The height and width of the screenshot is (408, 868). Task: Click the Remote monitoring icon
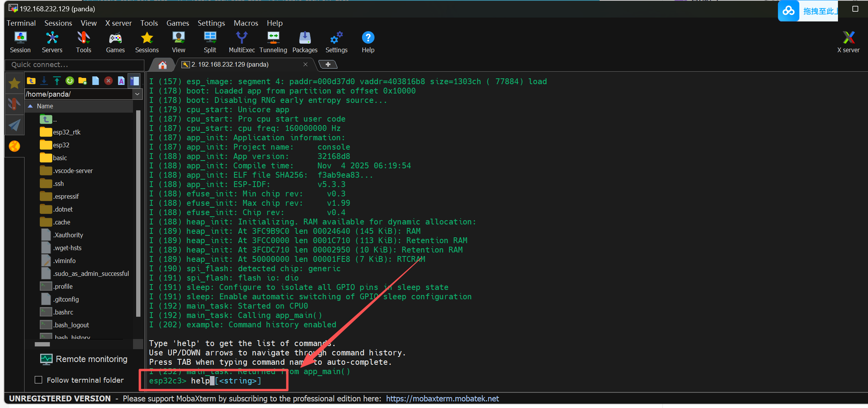[x=46, y=359]
